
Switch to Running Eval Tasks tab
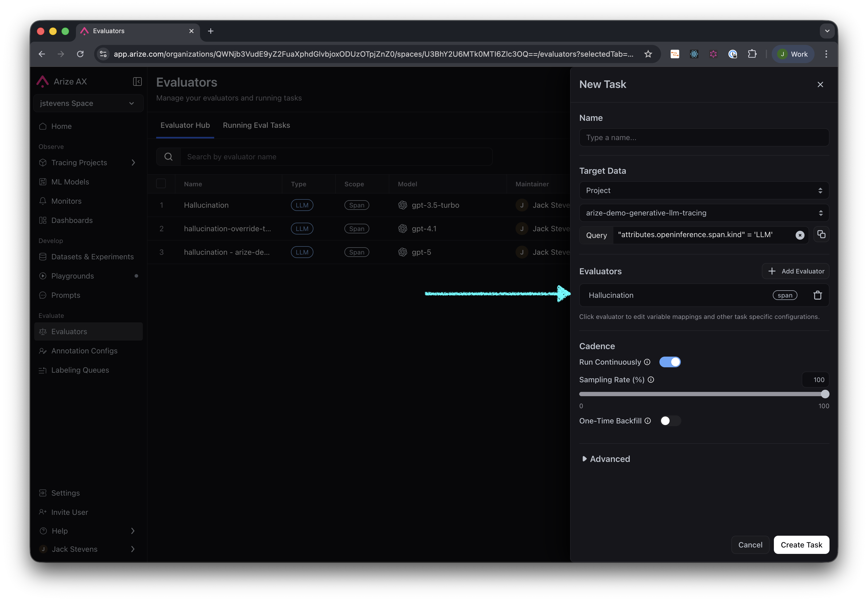[256, 125]
